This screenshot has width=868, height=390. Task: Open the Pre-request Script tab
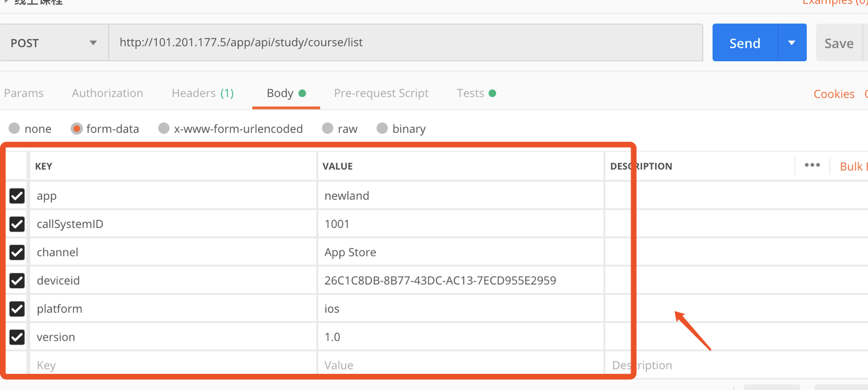pyautogui.click(x=381, y=93)
